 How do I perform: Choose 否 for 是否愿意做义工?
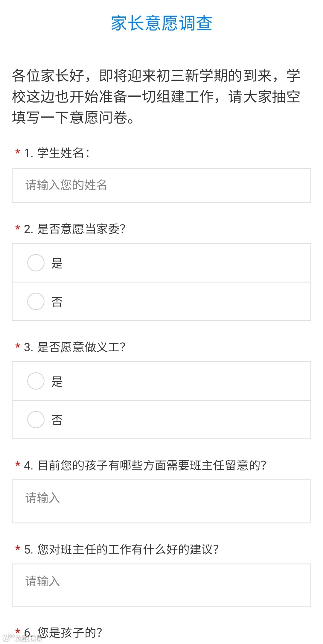point(36,420)
